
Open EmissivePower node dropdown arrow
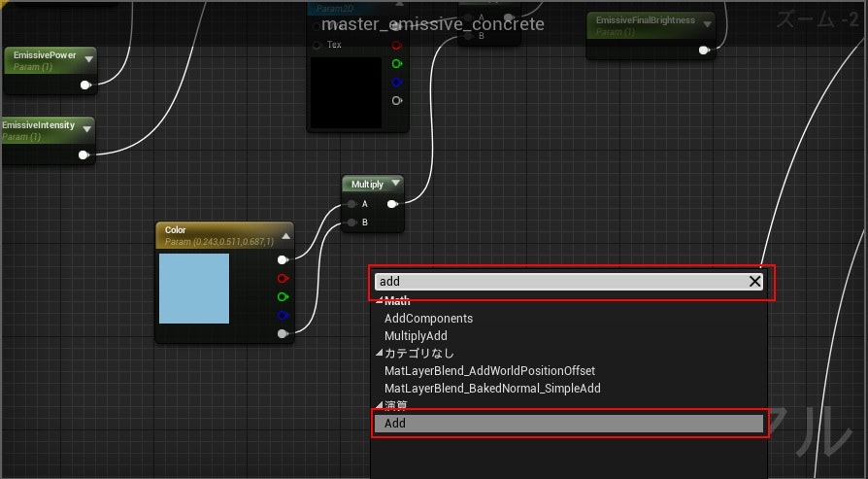(88, 58)
